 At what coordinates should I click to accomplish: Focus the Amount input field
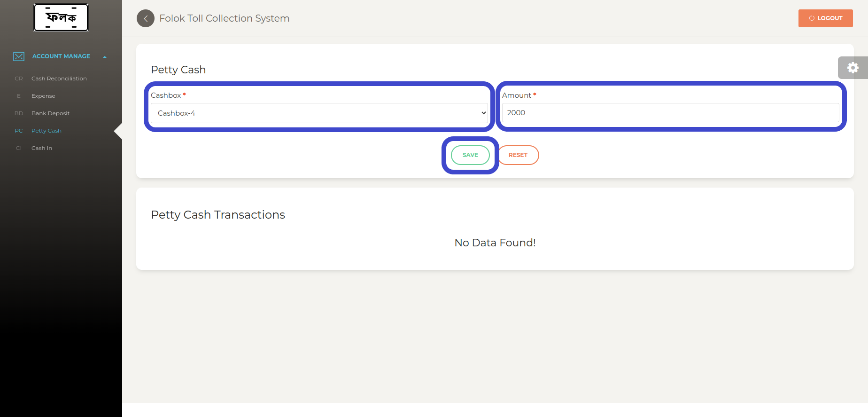pyautogui.click(x=671, y=113)
